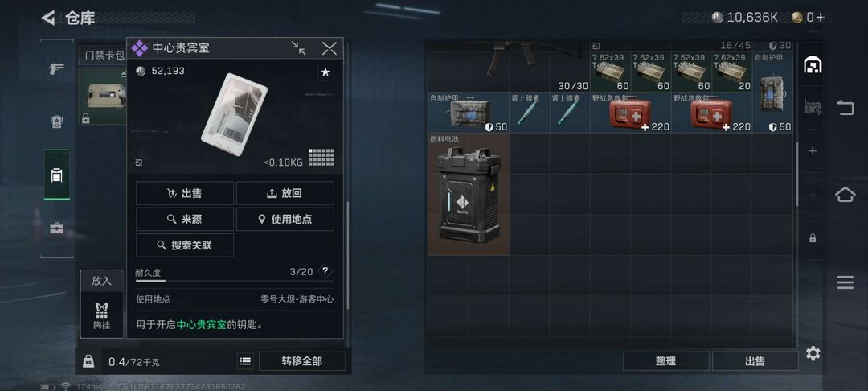Image resolution: width=868 pixels, height=391 pixels.
Task: Click the 放回 put-back button
Action: [285, 193]
